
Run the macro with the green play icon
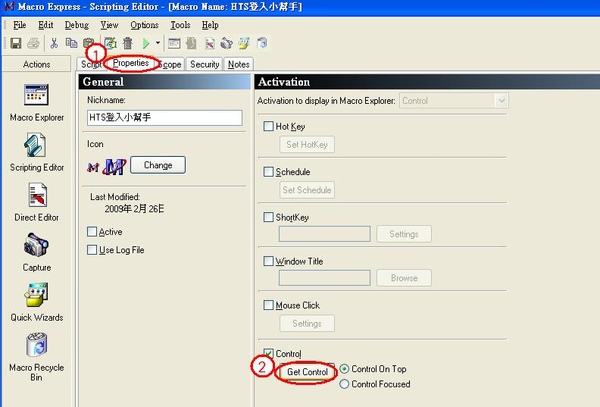tap(146, 43)
